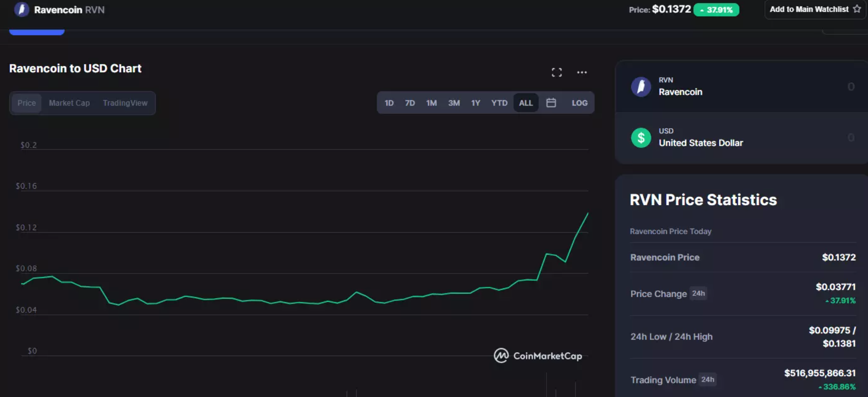Click 24h high value $0.1381
Viewport: 868px width, 397px height.
pos(839,344)
